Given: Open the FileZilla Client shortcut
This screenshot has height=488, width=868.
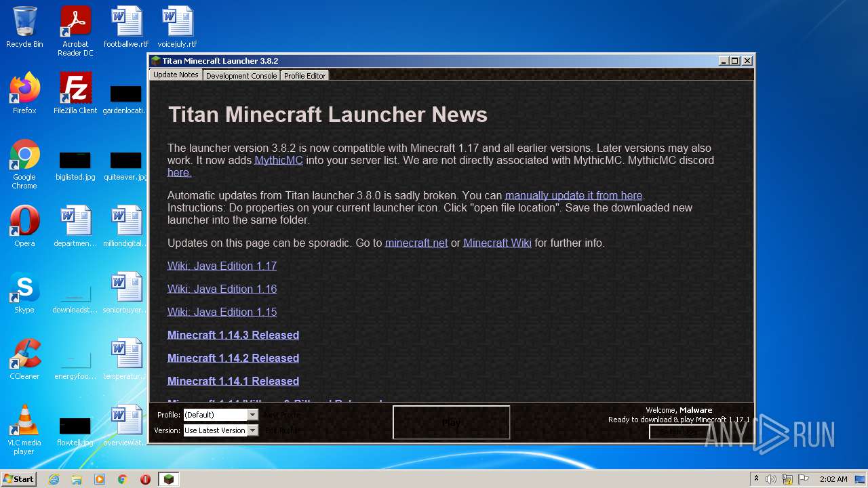Looking at the screenshot, I should point(75,94).
